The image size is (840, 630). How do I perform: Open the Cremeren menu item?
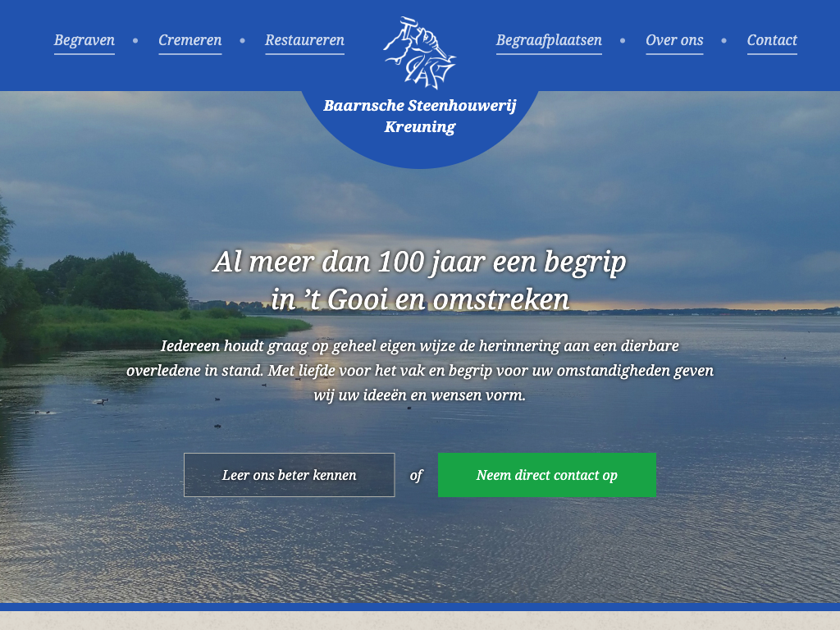(189, 40)
